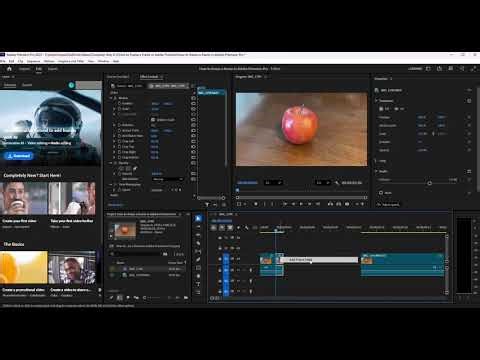Select the Razor tool

pos(198,243)
